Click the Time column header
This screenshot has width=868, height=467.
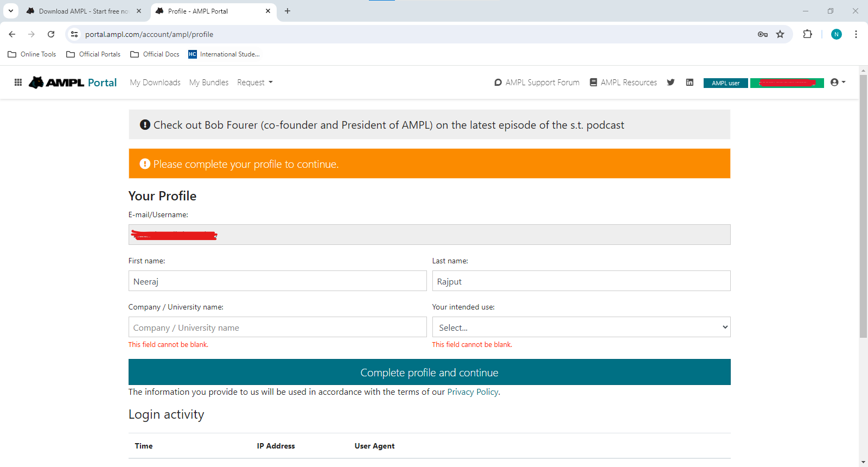(144, 446)
